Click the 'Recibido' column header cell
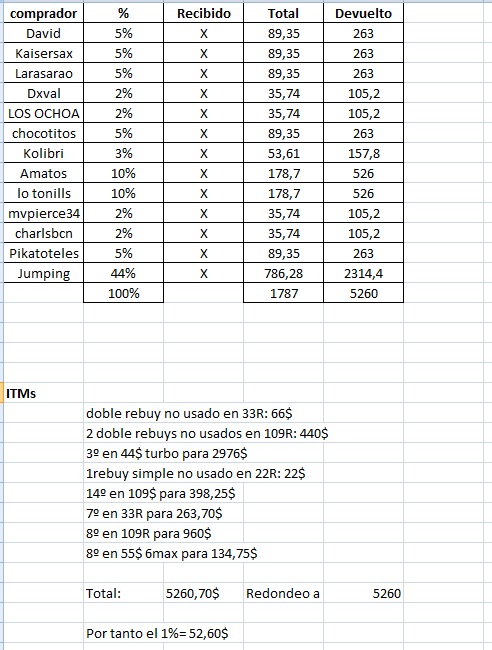 click(204, 13)
